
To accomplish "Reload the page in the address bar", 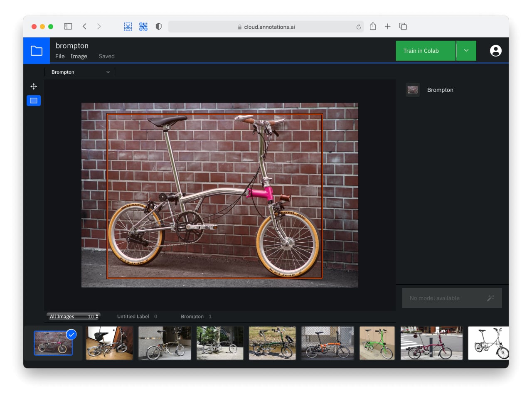I will tap(358, 27).
